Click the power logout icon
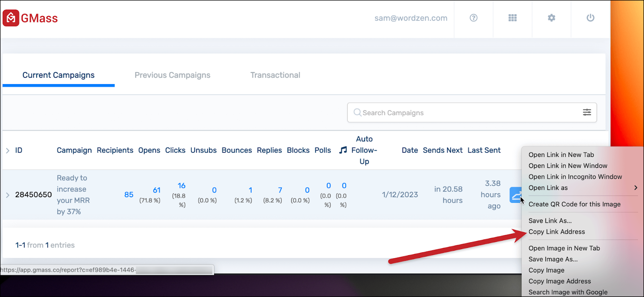The height and width of the screenshot is (297, 644). click(x=590, y=18)
